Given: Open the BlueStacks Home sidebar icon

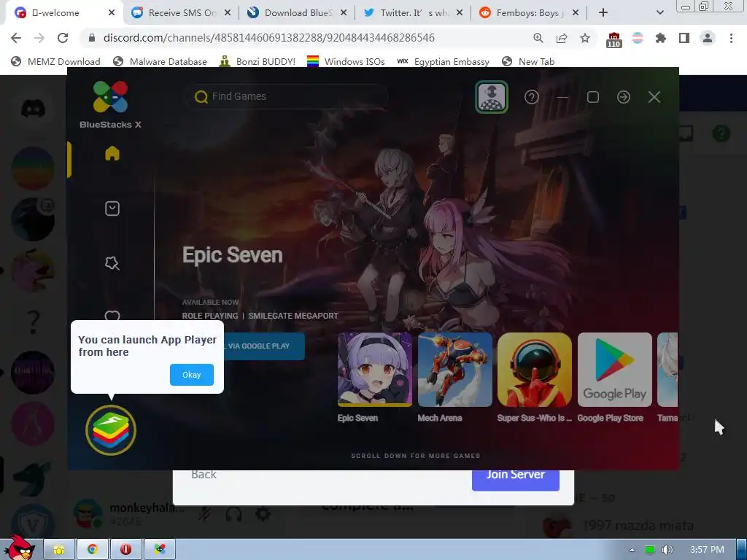Looking at the screenshot, I should coord(112,153).
